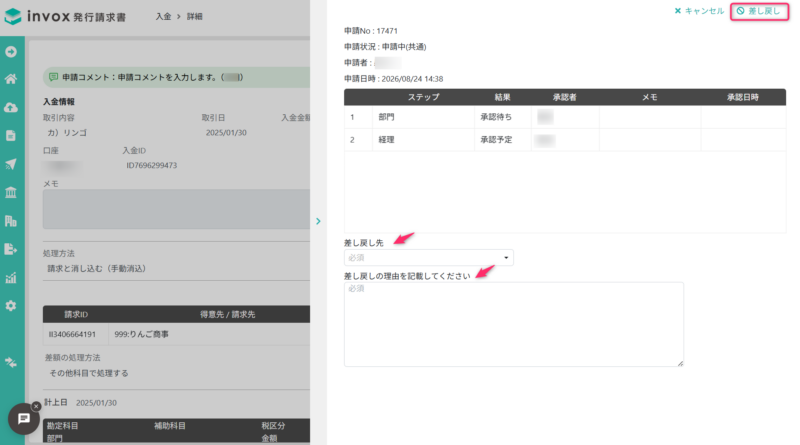Open the document sidebar icon
The width and height of the screenshot is (800, 445).
coord(11,135)
